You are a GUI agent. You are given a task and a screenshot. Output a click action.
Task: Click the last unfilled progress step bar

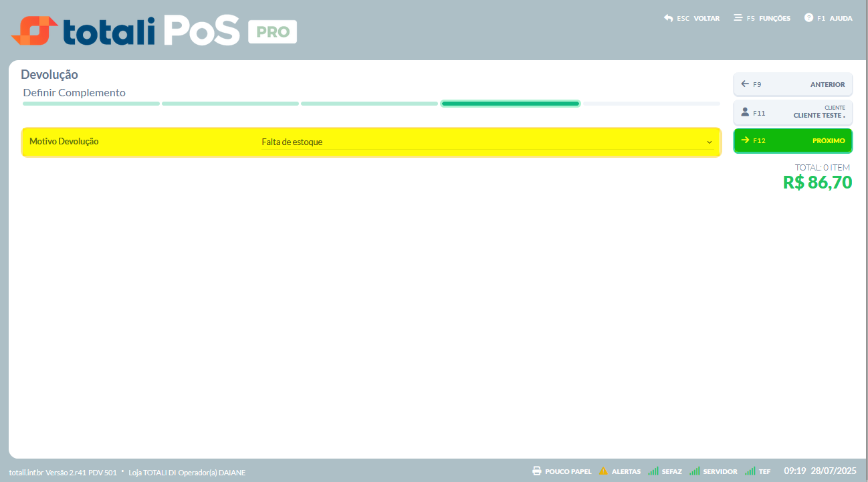(651, 104)
